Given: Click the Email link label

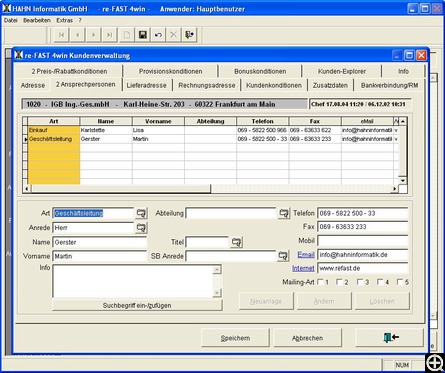Looking at the screenshot, I should 306,255.
